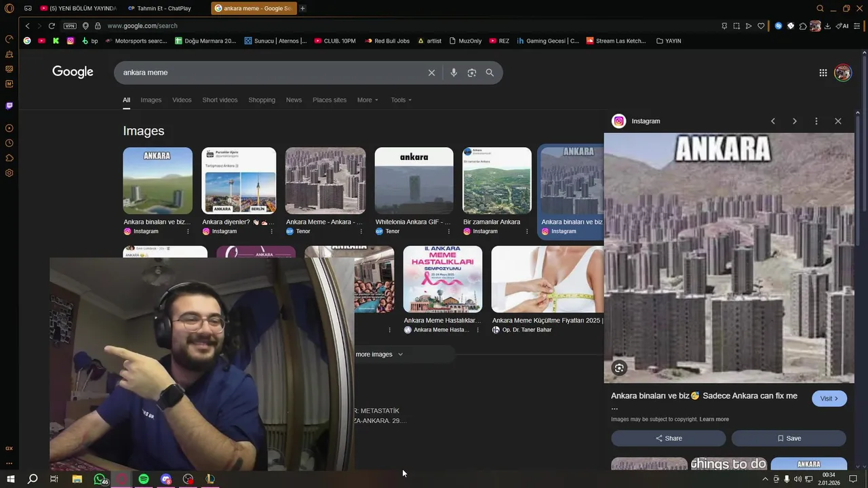Screen dimensions: 868x488
Task: Open the Instagram bookmark icon
Action: 70,41
